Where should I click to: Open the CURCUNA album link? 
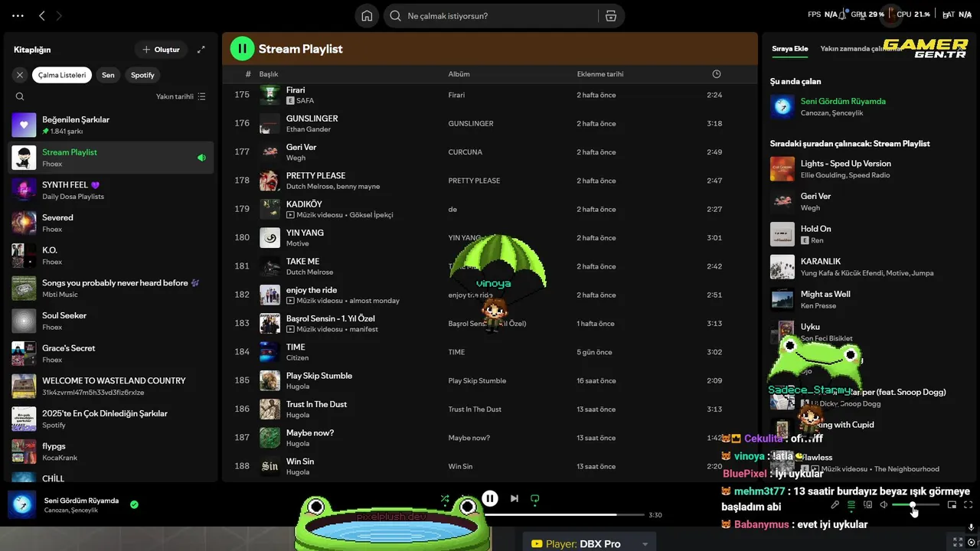pyautogui.click(x=465, y=152)
